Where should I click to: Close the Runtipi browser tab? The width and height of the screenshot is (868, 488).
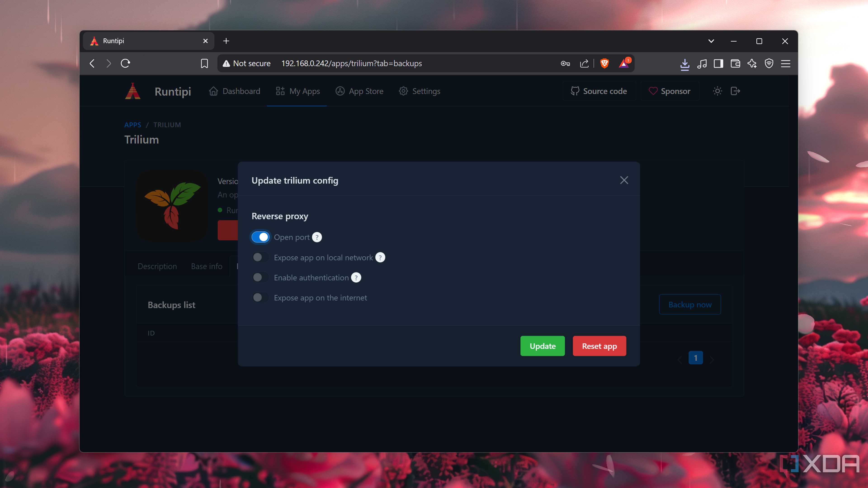[205, 41]
